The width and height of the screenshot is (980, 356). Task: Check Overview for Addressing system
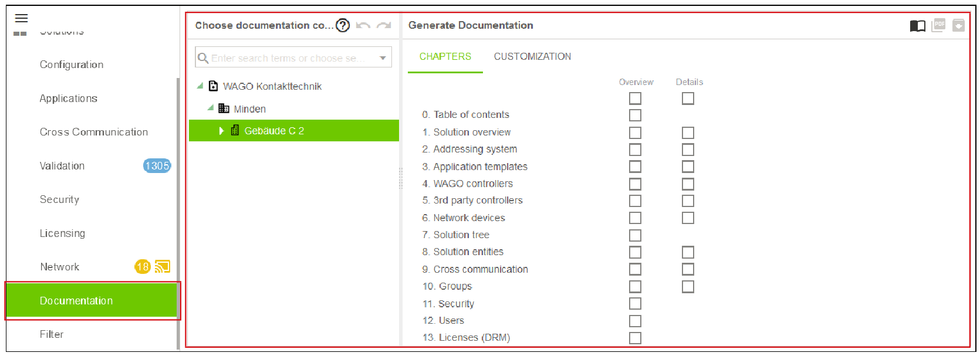(635, 150)
